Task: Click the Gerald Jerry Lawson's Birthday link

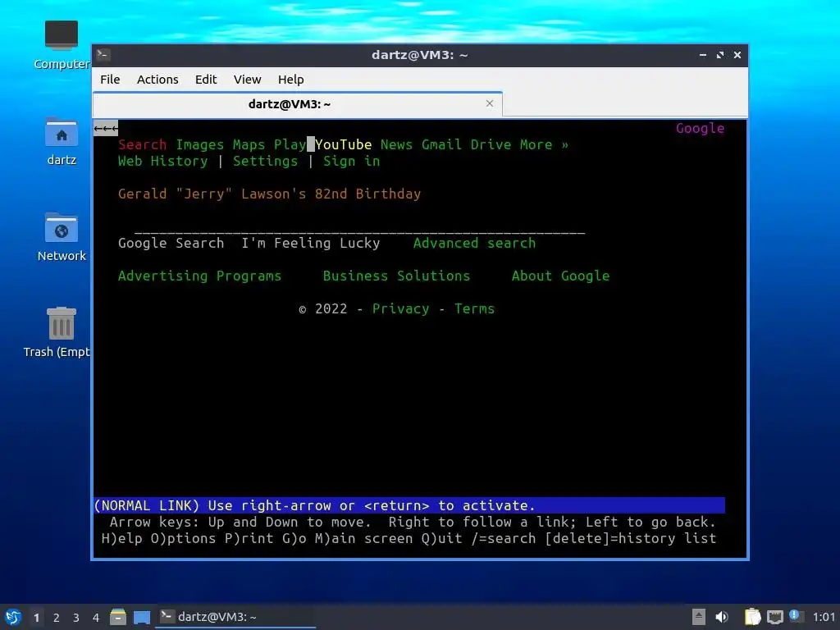Action: [x=269, y=194]
